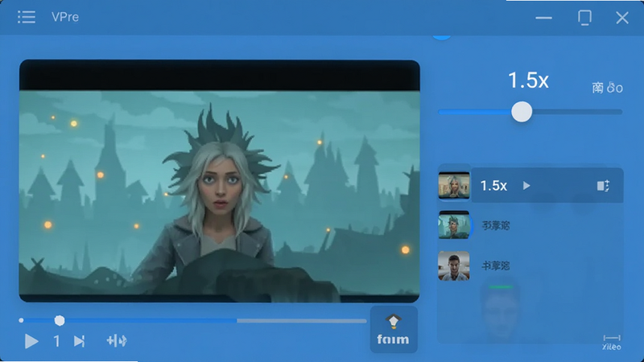Adjust the 1.5x playback speed slider knob
The height and width of the screenshot is (362, 644).
point(522,112)
